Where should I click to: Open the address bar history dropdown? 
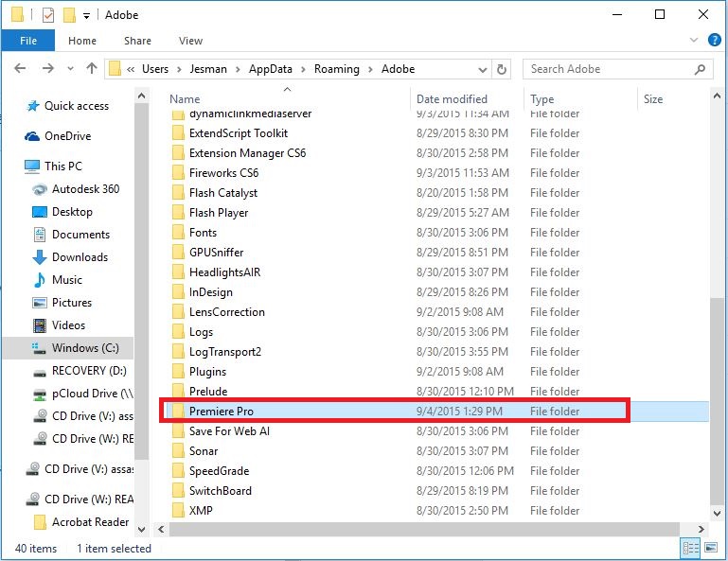pos(483,70)
